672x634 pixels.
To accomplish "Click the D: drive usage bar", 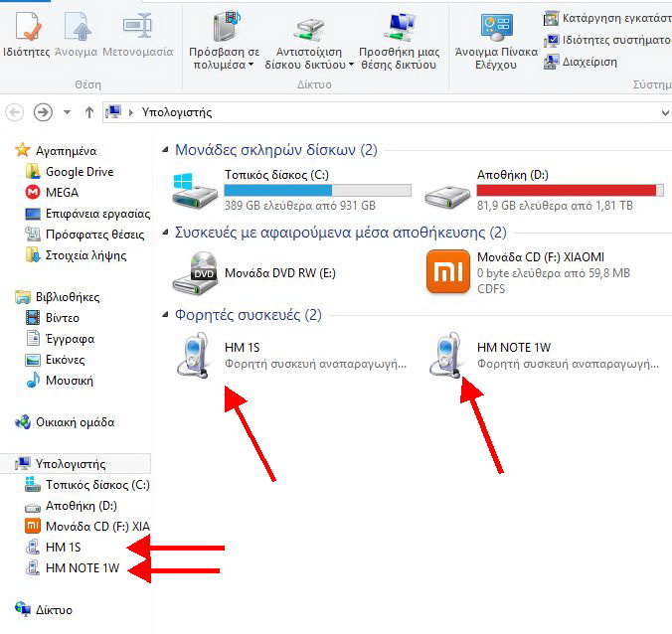I will click(x=571, y=190).
